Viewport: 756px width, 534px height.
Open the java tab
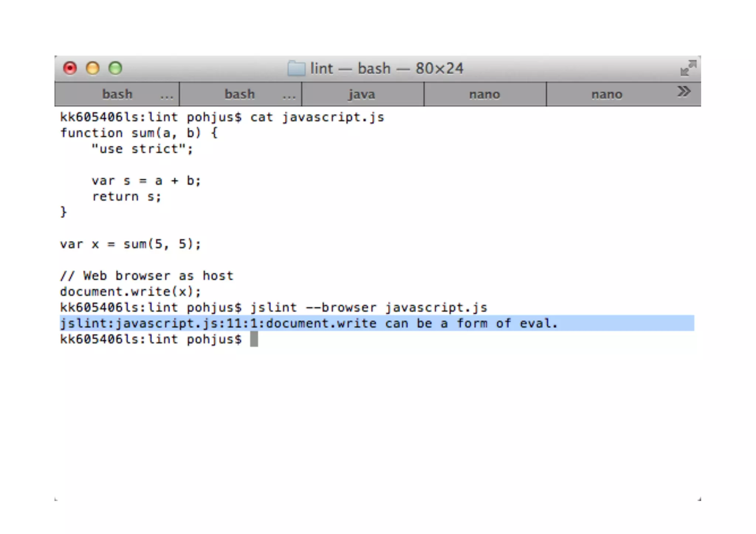[x=362, y=94]
